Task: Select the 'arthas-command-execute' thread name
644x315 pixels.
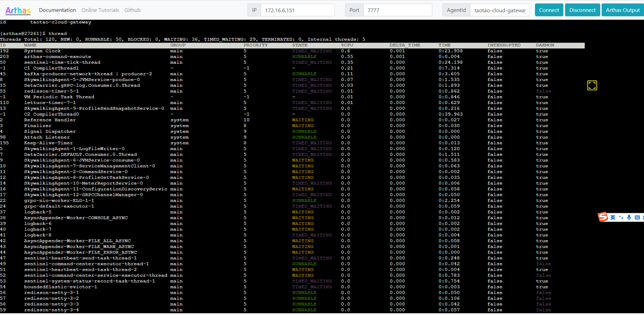Action: click(57, 56)
